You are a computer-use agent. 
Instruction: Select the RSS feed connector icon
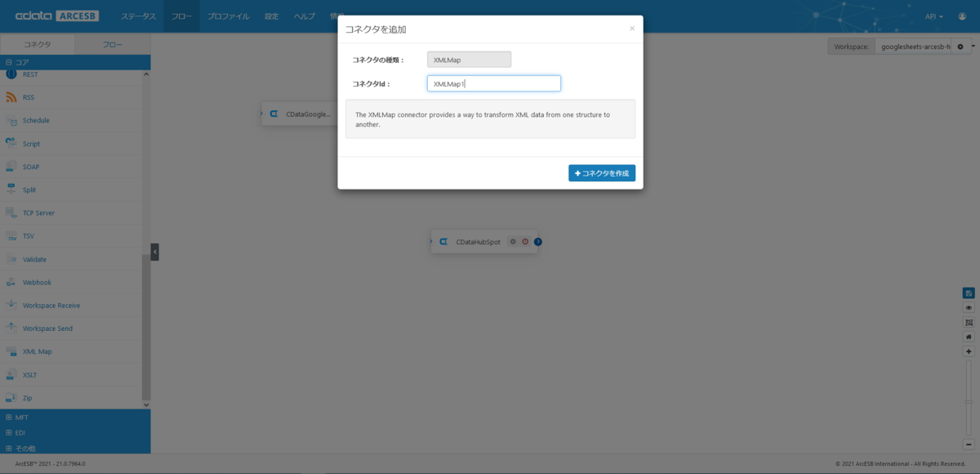click(x=11, y=97)
